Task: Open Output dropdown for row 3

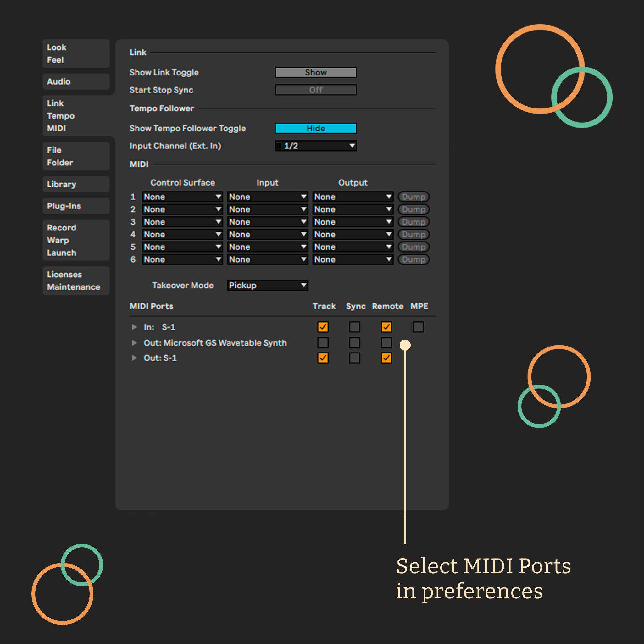Action: [353, 222]
